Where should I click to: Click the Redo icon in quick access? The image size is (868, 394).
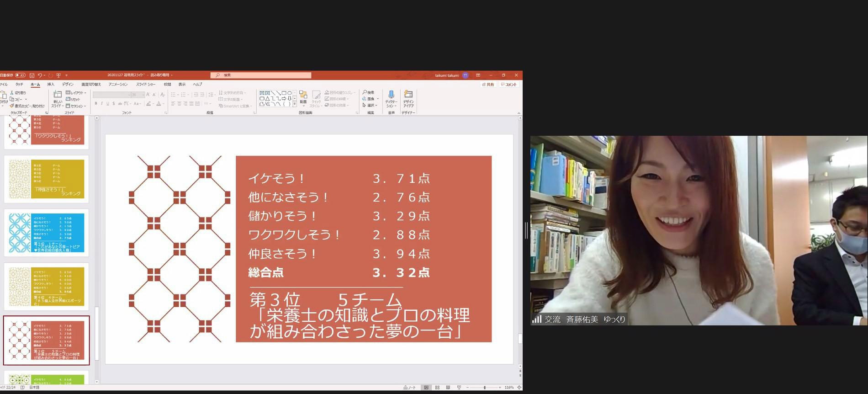pyautogui.click(x=50, y=75)
